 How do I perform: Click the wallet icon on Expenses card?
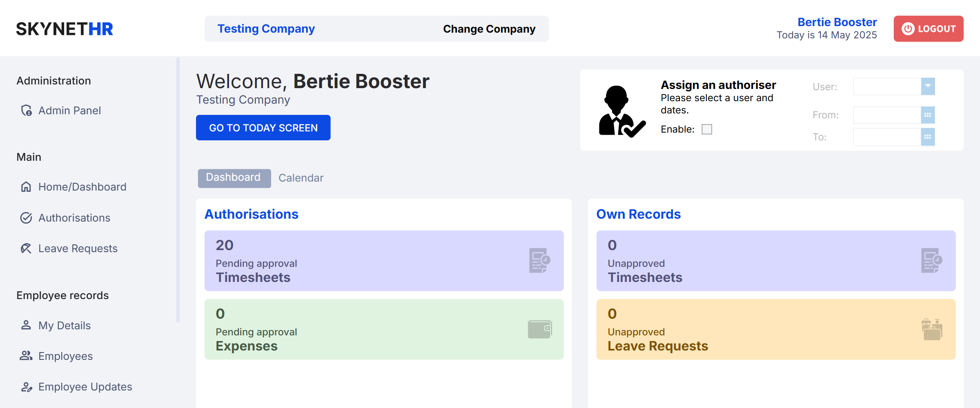[540, 329]
